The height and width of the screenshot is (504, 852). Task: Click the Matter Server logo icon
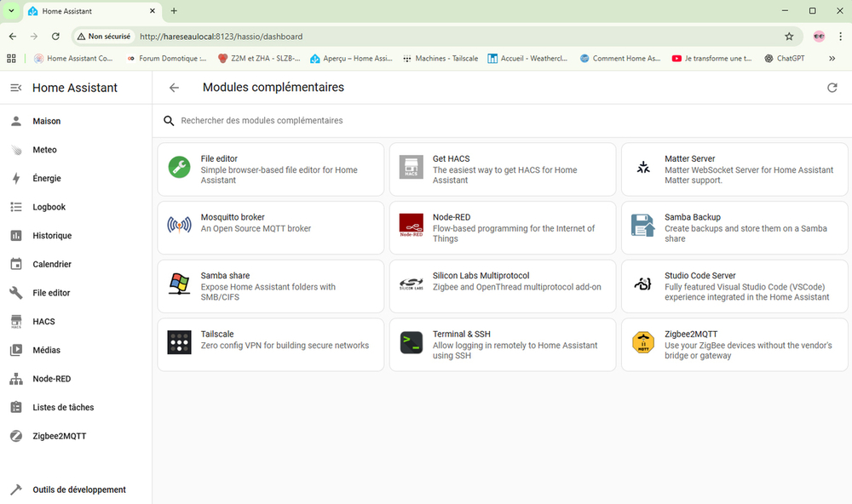643,167
